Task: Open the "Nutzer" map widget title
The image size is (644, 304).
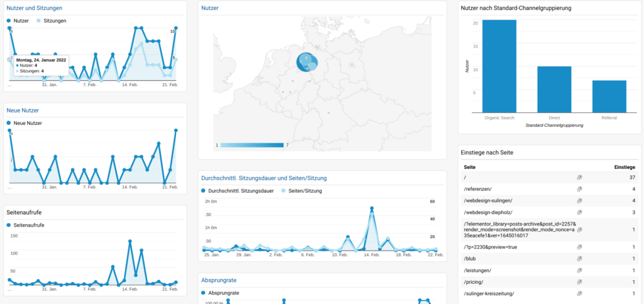Action: 210,8
